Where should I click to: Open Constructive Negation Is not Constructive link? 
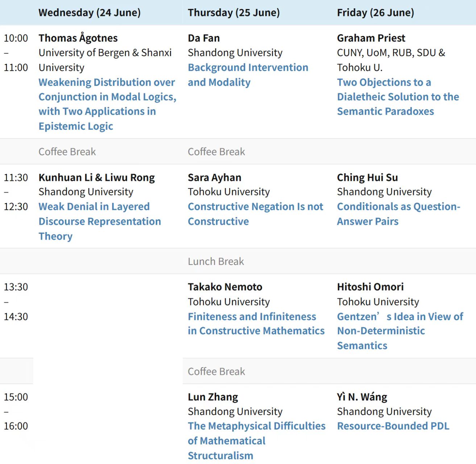tap(255, 214)
